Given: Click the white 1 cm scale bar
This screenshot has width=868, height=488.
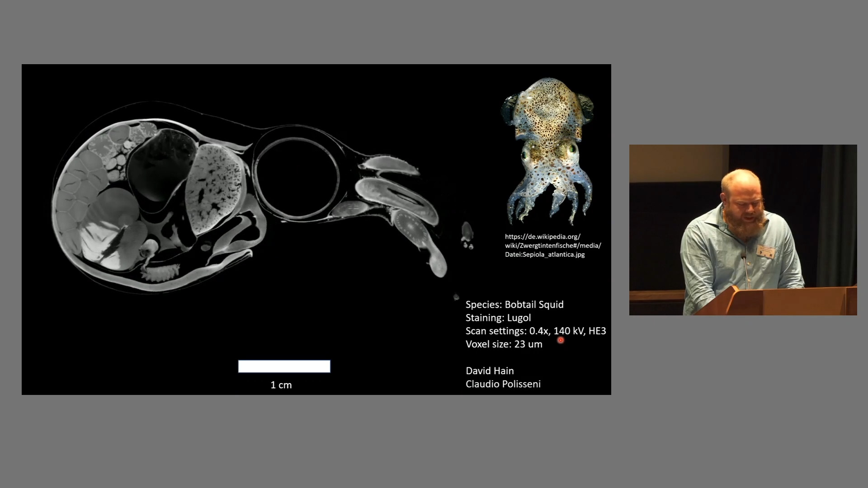Looking at the screenshot, I should coord(284,366).
